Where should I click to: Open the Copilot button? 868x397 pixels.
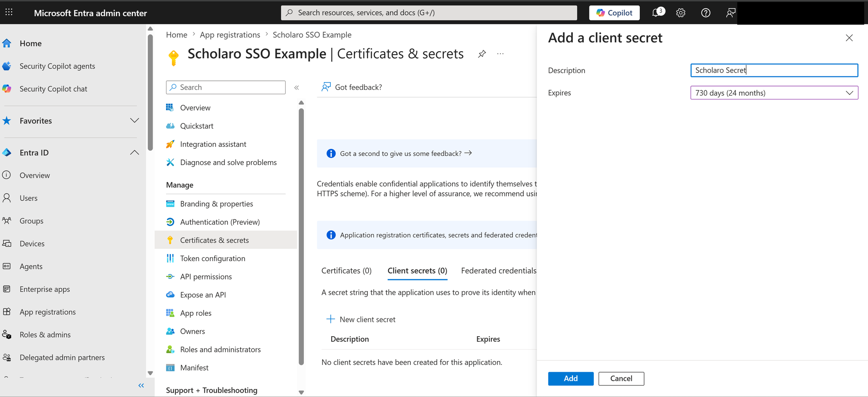(x=614, y=13)
